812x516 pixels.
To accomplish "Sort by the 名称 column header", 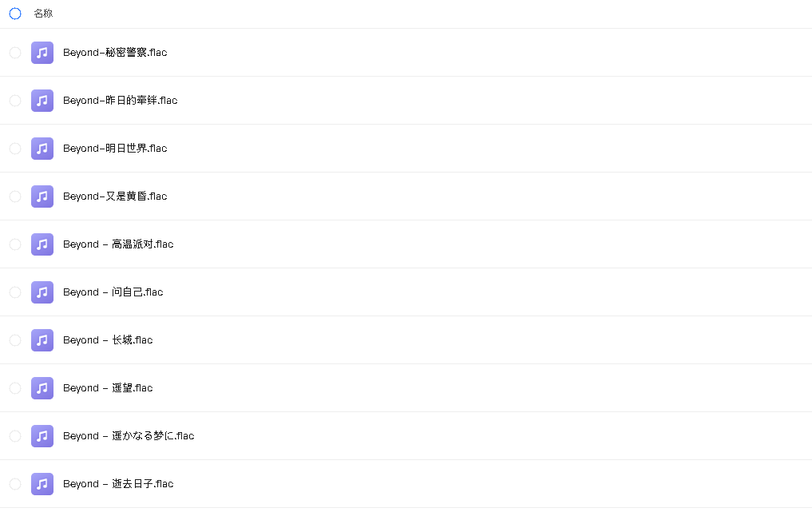I will click(43, 14).
